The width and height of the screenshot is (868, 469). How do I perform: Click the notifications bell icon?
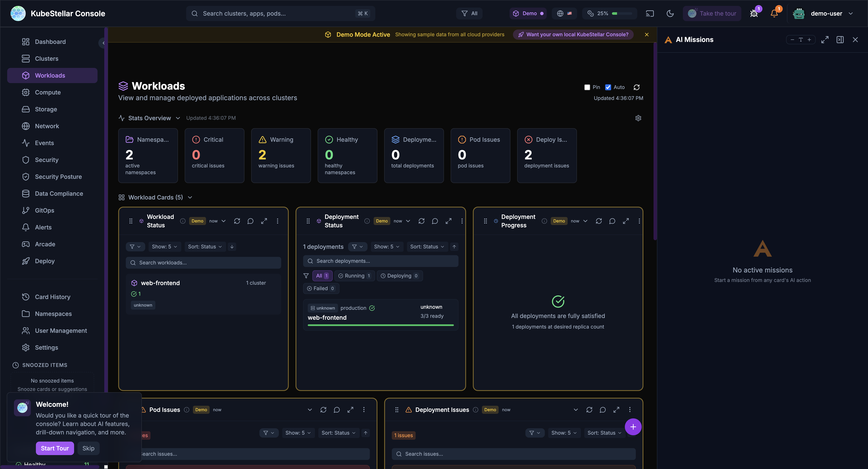pos(774,13)
